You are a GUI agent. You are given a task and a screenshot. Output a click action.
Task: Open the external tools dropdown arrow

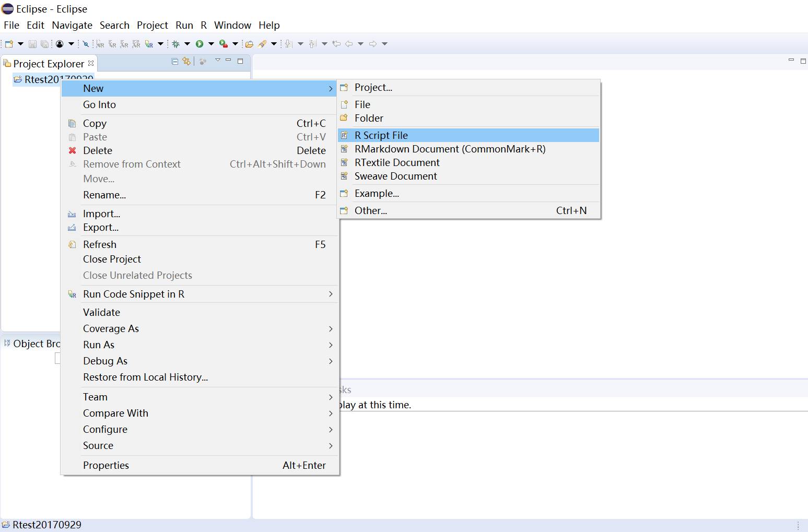[x=235, y=44]
